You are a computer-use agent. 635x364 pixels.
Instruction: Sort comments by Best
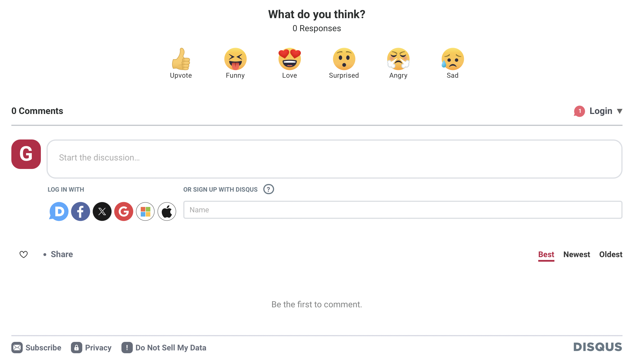pyautogui.click(x=546, y=254)
